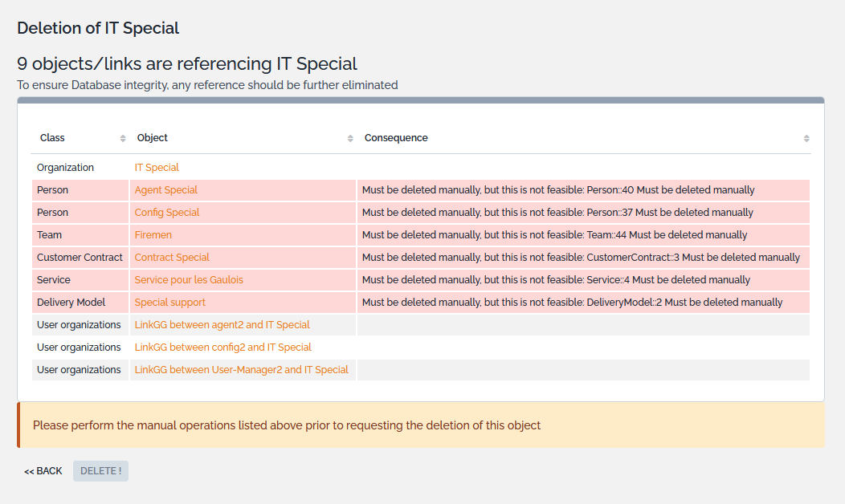Click the << BACK button

pos(43,471)
